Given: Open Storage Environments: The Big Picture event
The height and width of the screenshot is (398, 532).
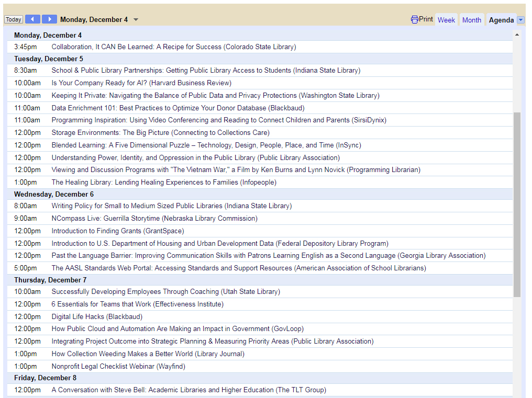Looking at the screenshot, I should (160, 132).
